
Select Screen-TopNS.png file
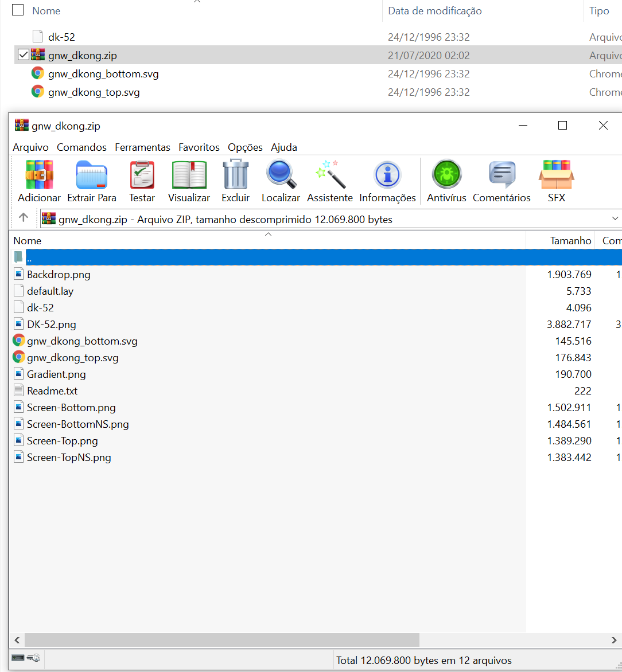(69, 458)
